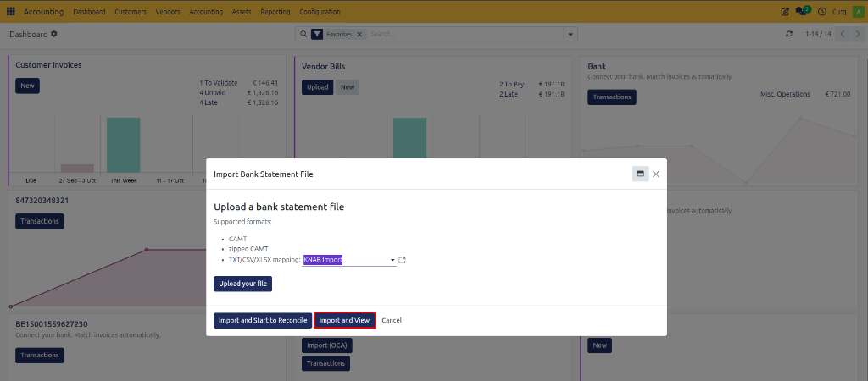Click New button in bottom-right card

(599, 345)
